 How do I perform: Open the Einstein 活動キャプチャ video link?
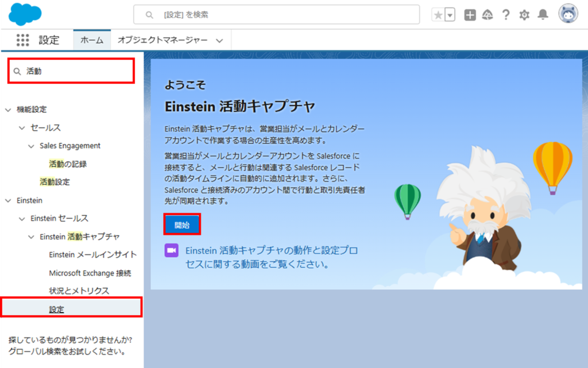(272, 257)
